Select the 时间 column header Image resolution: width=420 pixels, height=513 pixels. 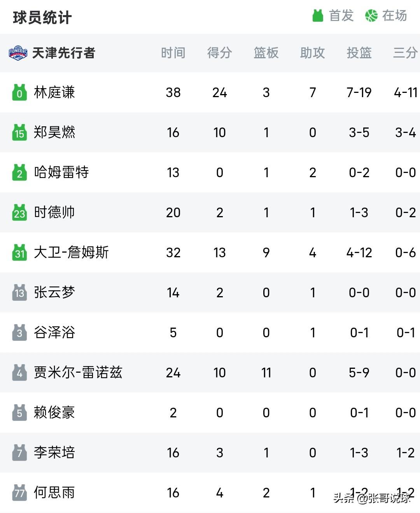click(173, 53)
